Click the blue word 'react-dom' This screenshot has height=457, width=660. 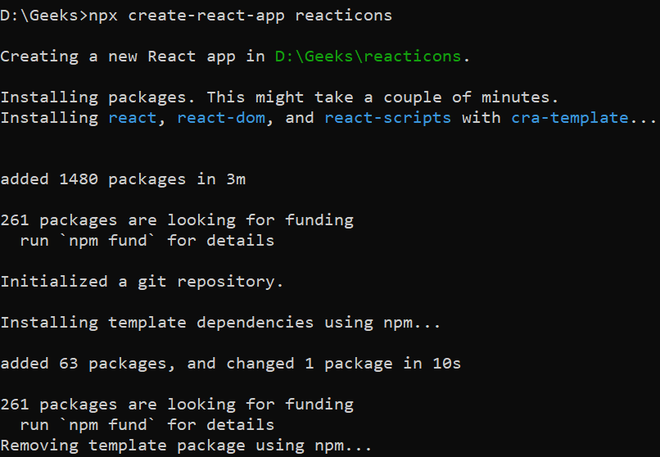click(221, 118)
